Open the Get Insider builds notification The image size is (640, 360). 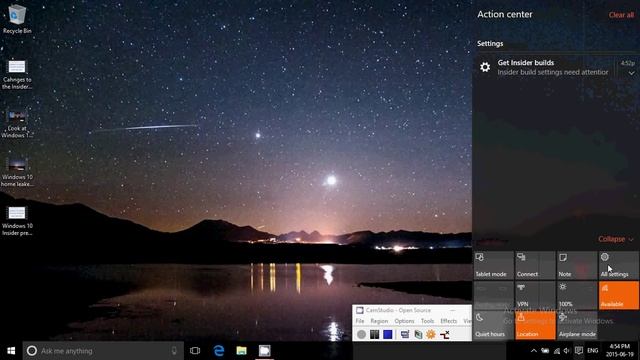(556, 67)
